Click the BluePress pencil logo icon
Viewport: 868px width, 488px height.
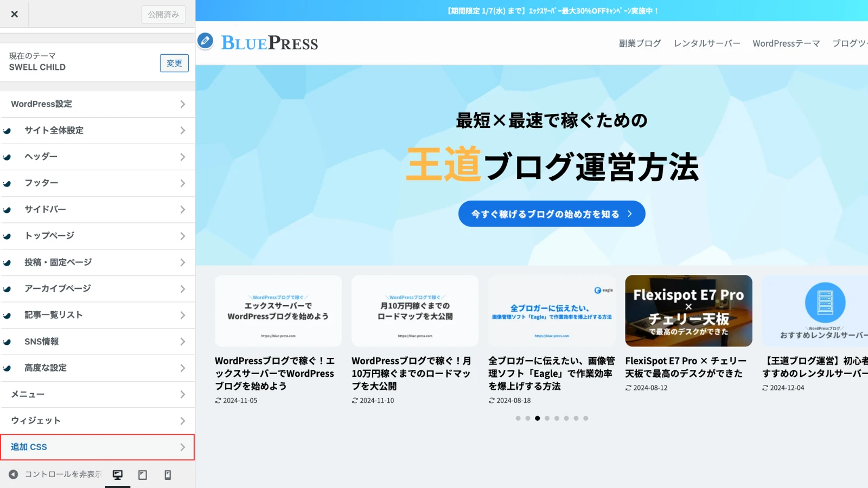[205, 41]
